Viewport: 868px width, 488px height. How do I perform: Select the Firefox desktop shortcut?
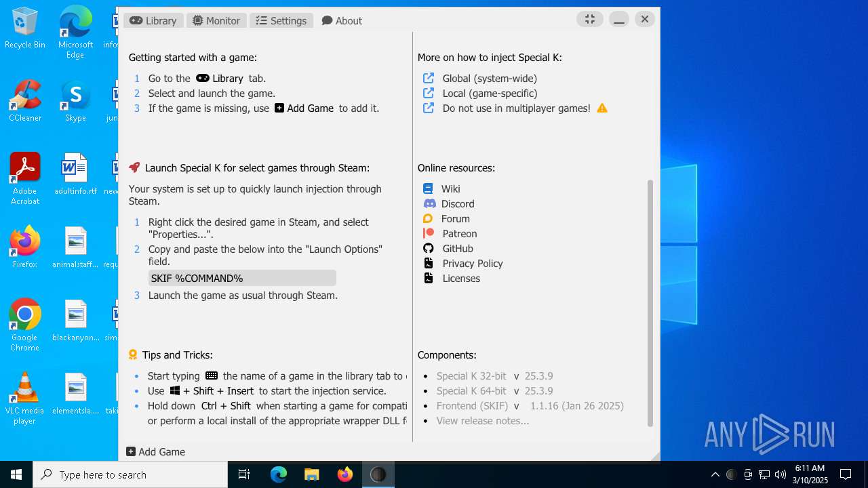25,247
